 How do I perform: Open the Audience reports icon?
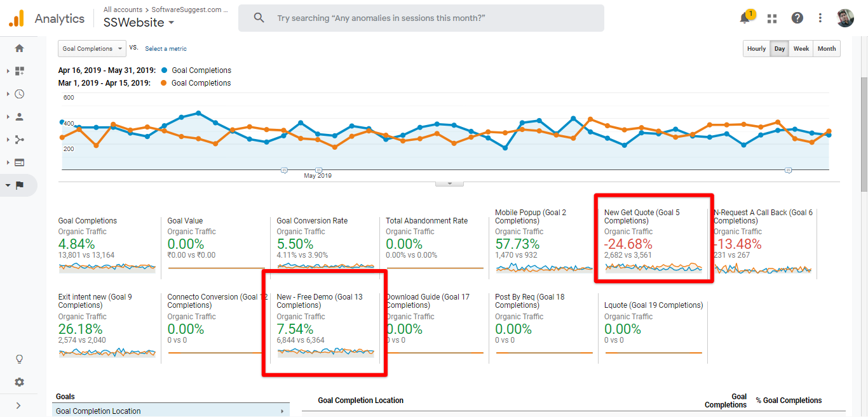click(19, 116)
